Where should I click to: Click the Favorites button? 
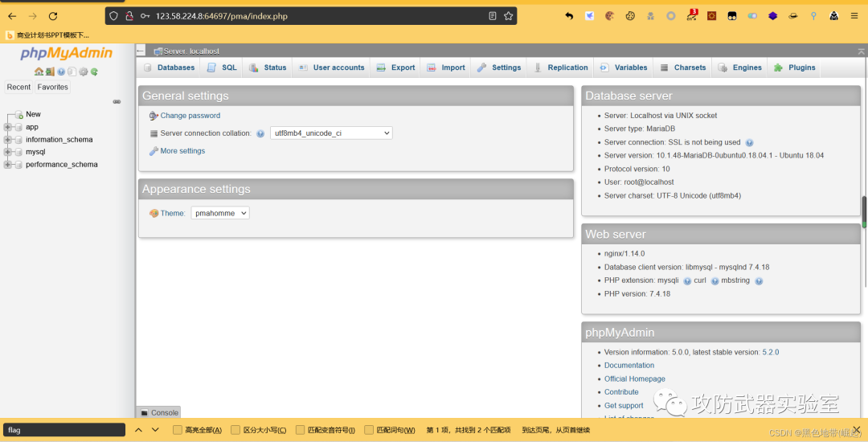pyautogui.click(x=52, y=87)
